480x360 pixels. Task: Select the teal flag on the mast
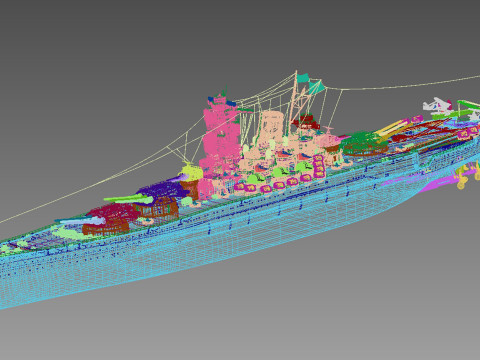[x=303, y=78]
